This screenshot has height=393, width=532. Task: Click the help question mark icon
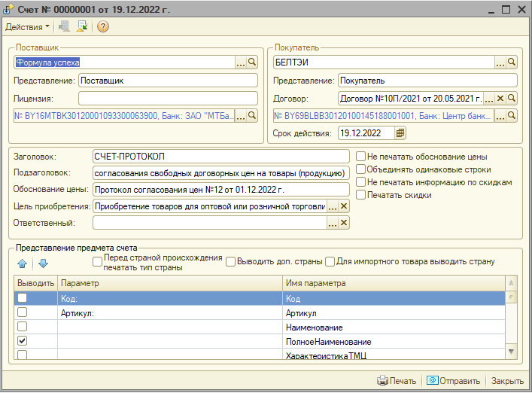(103, 27)
